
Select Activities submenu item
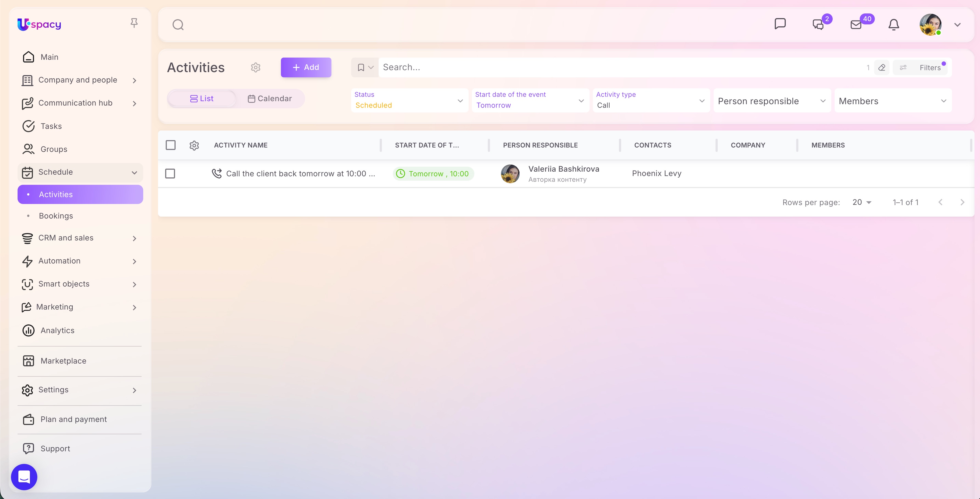click(x=80, y=194)
